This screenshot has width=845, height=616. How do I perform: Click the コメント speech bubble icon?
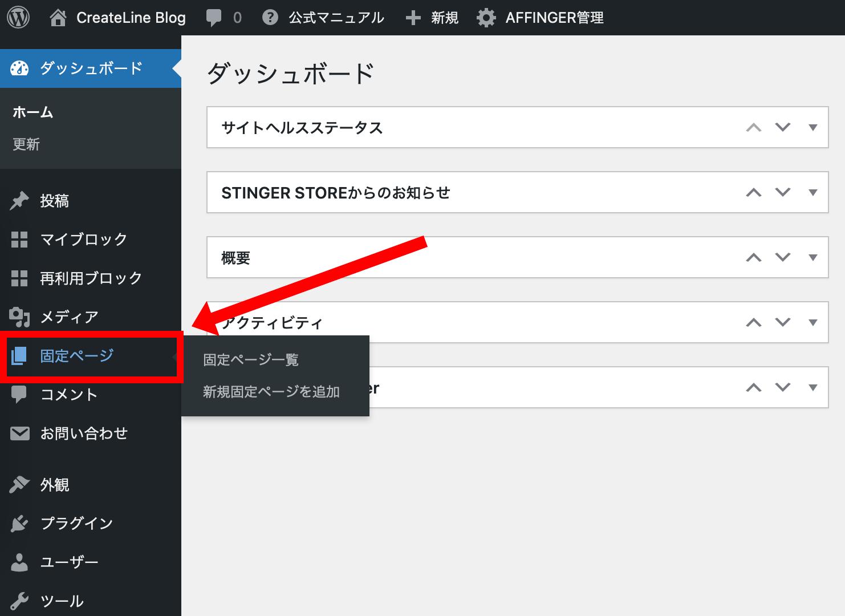coord(19,395)
